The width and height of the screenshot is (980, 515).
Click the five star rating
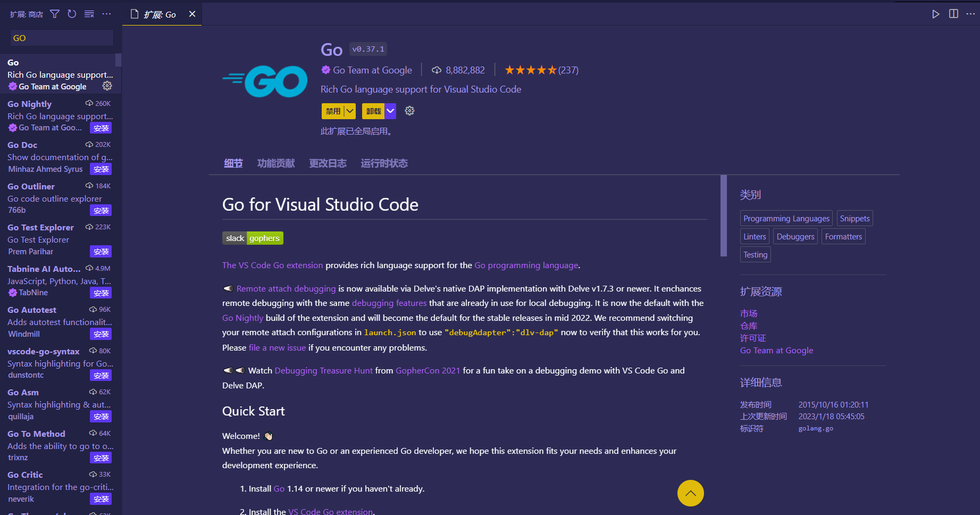point(531,70)
